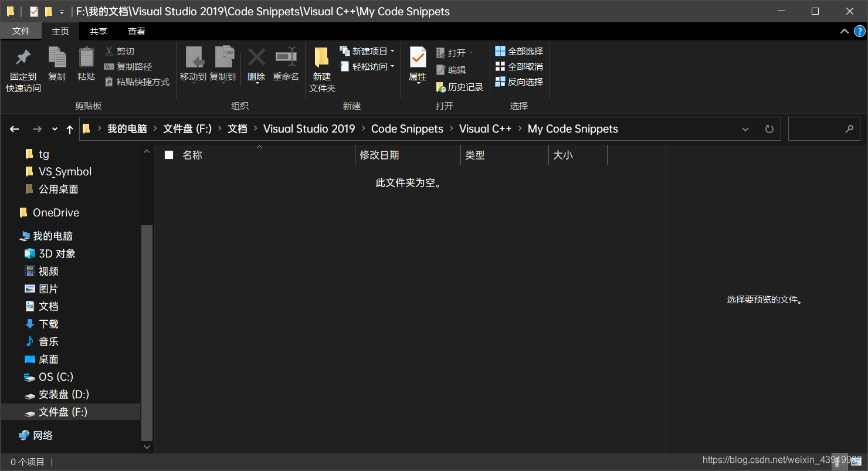Collapse the ribbon with the chevron
The image size is (868, 471).
click(x=845, y=31)
